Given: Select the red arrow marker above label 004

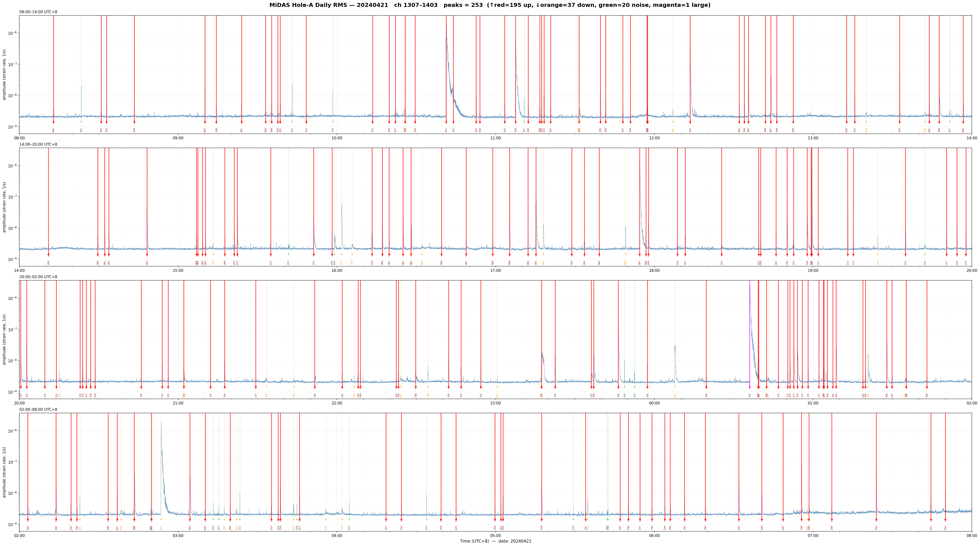Looking at the screenshot, I should coord(134,122).
